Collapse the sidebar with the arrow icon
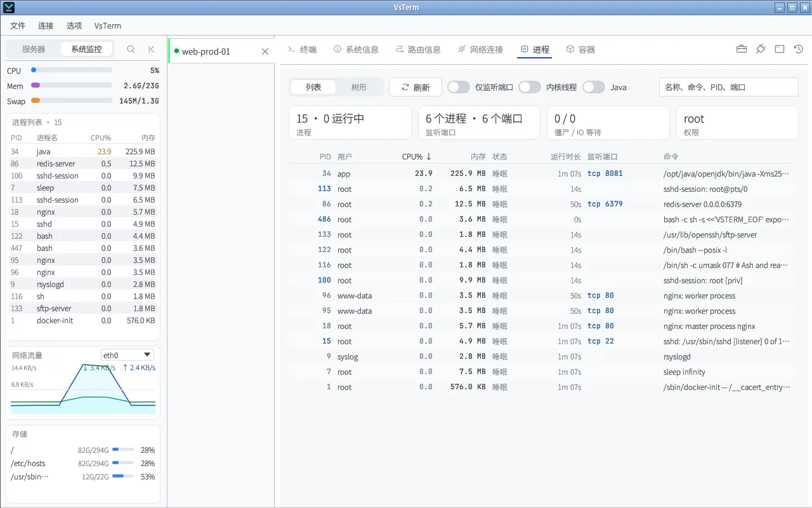The width and height of the screenshot is (812, 508). [x=151, y=49]
